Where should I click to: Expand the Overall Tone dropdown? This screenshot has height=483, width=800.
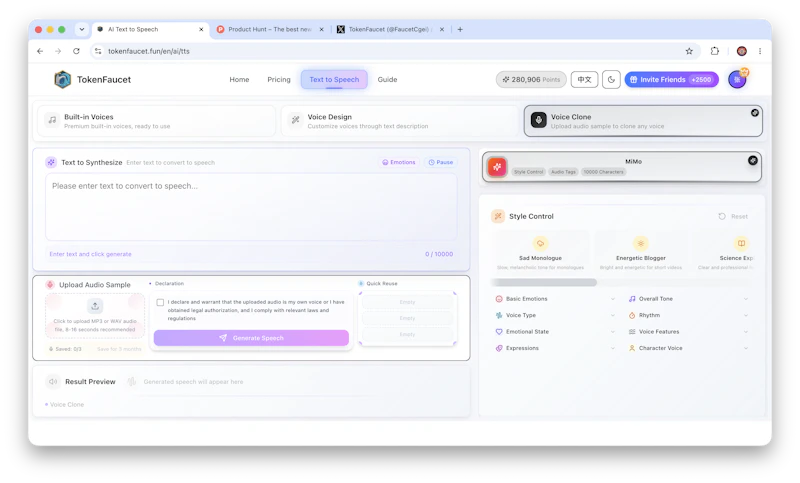click(x=688, y=299)
